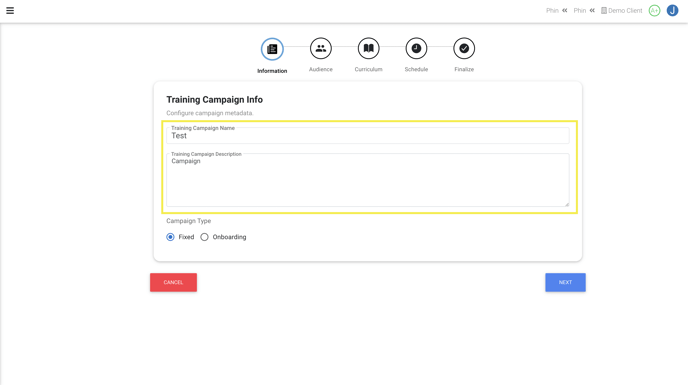Open the first Phin breadcrumb link

pyautogui.click(x=552, y=11)
